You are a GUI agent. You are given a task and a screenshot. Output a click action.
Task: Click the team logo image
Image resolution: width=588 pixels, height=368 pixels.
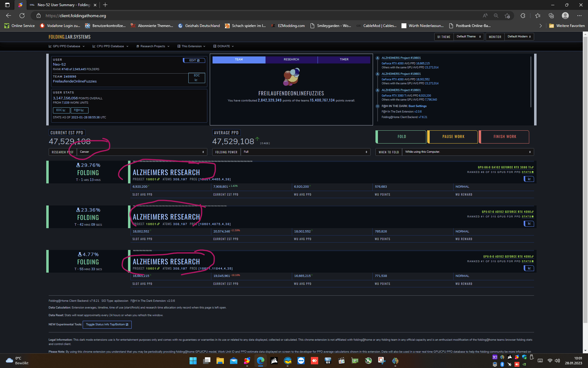[x=291, y=77]
